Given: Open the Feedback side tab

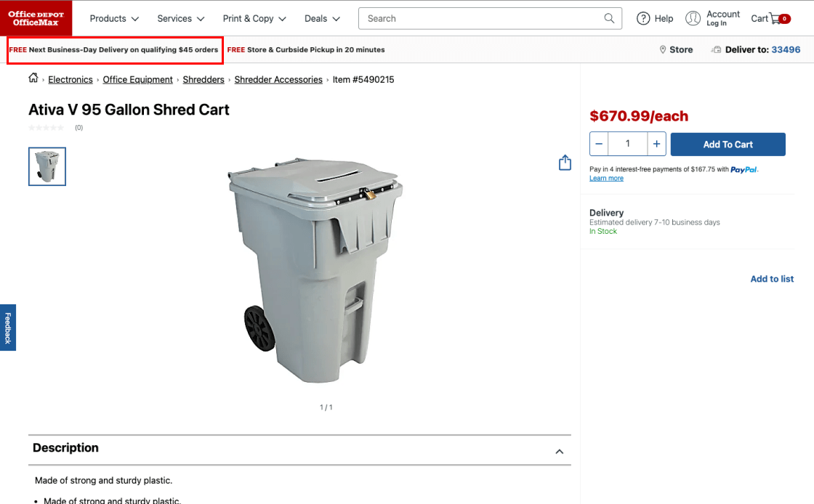Looking at the screenshot, I should point(8,328).
